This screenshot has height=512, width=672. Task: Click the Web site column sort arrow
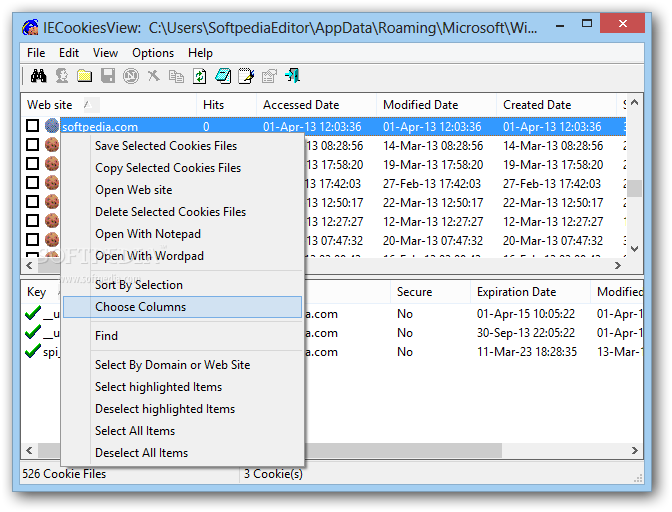[88, 105]
